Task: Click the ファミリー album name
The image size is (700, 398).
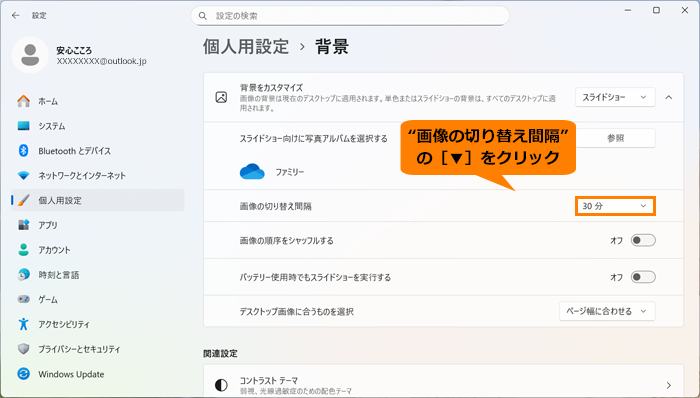Action: coord(289,172)
